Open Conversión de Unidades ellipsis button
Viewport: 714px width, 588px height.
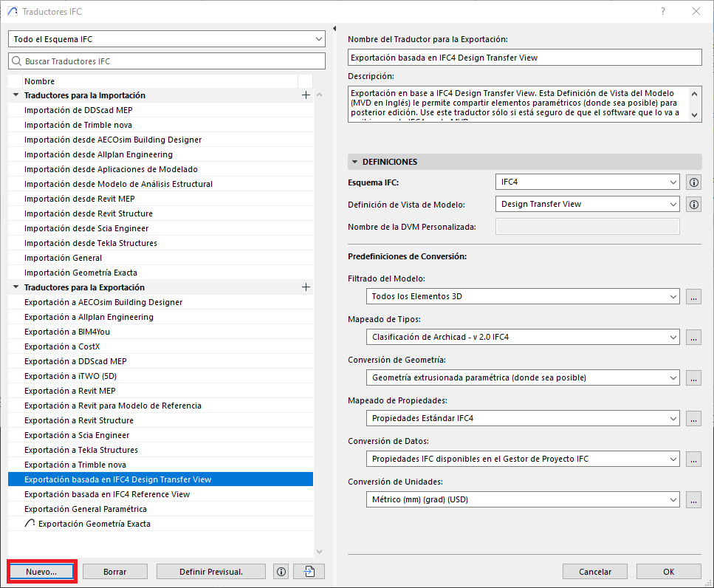coord(693,500)
